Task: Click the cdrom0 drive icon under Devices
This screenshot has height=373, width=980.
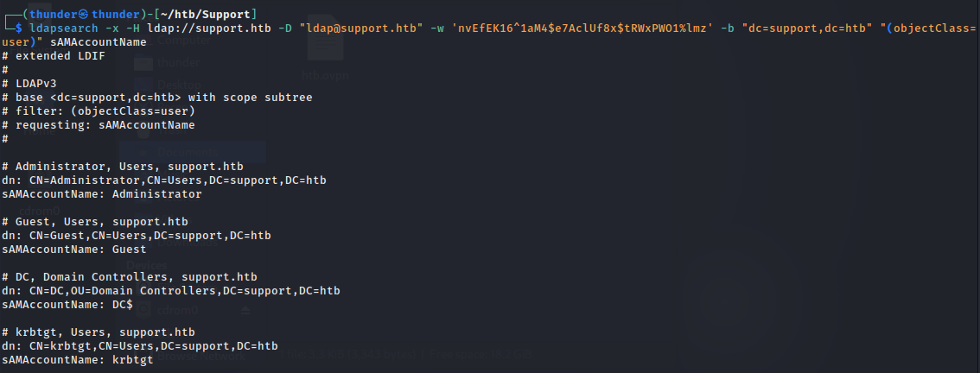Action: 143,309
